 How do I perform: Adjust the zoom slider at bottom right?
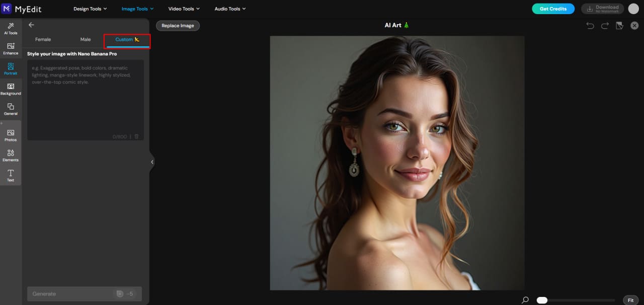click(x=541, y=299)
